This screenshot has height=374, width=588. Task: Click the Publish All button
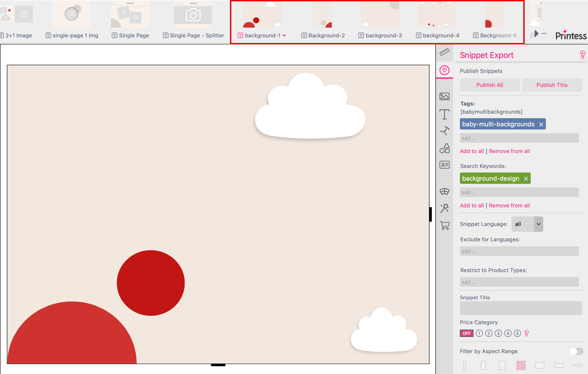(x=490, y=85)
